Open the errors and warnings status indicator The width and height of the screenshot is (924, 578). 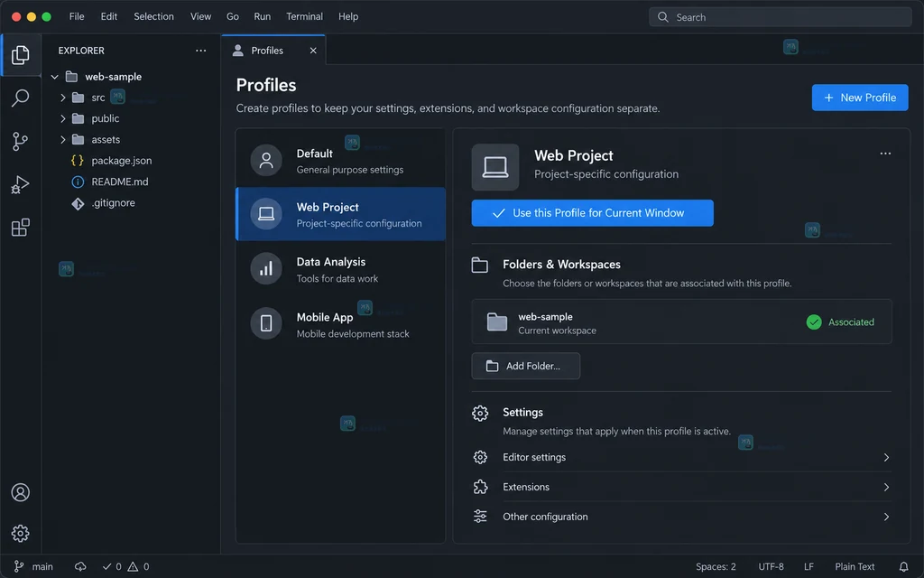125,567
